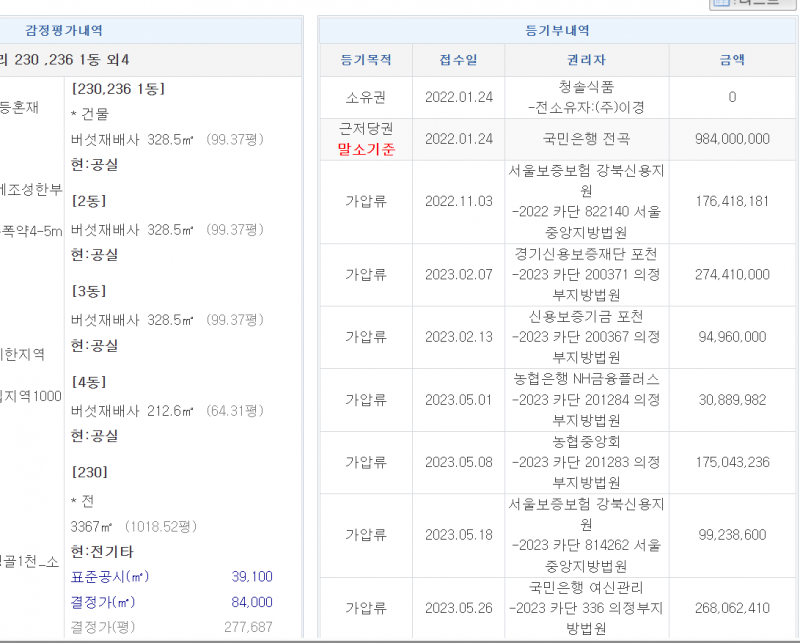The width and height of the screenshot is (800, 643).
Task: Click the 금액 column header
Action: 732,60
